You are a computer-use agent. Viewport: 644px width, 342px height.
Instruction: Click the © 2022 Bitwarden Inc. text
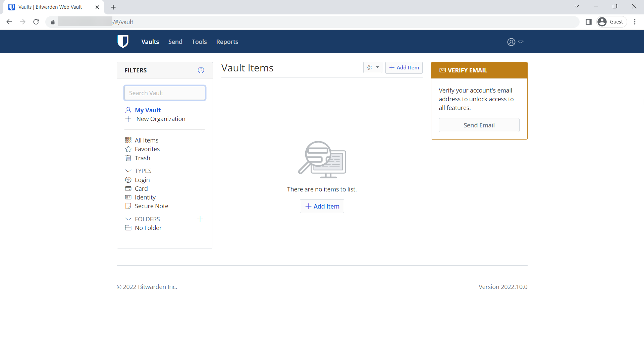(147, 287)
